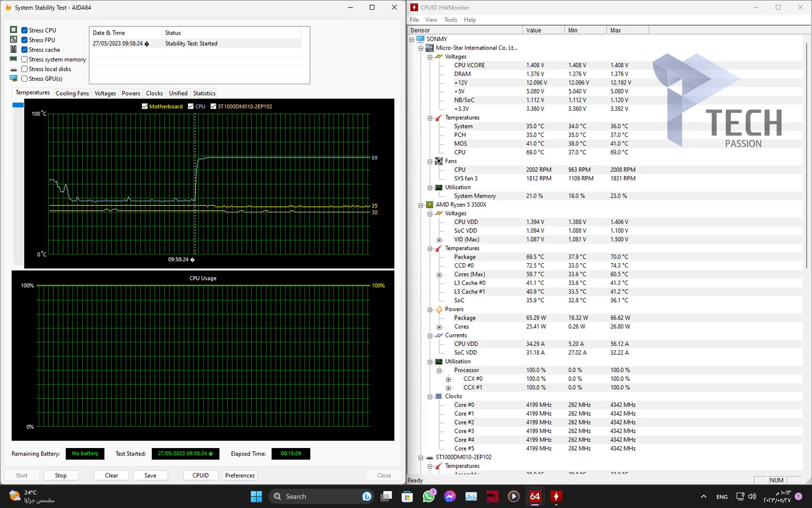Expand the Cores (Max) temperature entry

[x=439, y=275]
